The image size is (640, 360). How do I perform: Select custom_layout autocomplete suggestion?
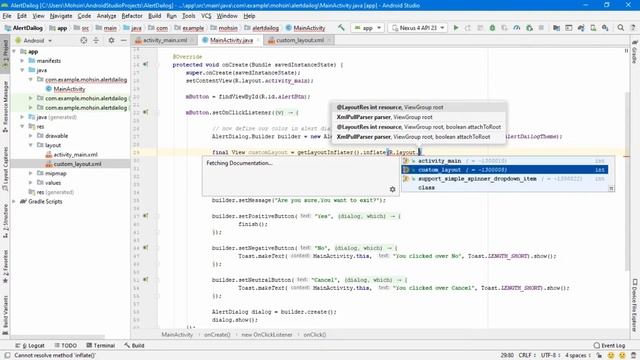click(505, 170)
